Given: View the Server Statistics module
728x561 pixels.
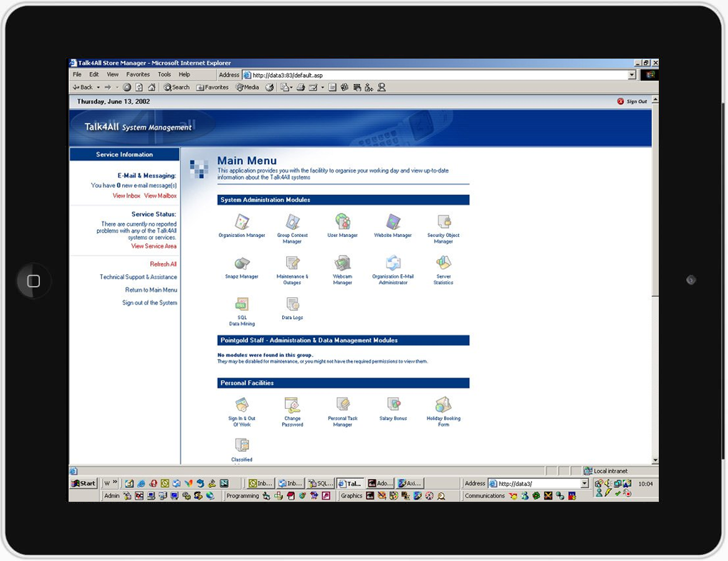Looking at the screenshot, I should [443, 271].
